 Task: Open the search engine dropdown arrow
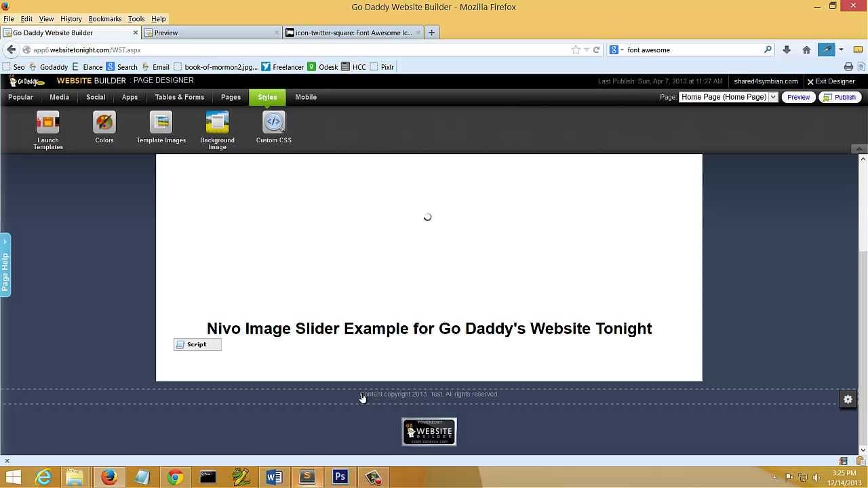click(621, 49)
